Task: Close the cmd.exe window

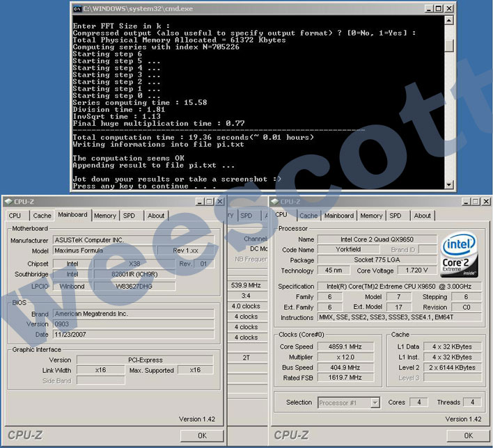Action: click(x=449, y=9)
